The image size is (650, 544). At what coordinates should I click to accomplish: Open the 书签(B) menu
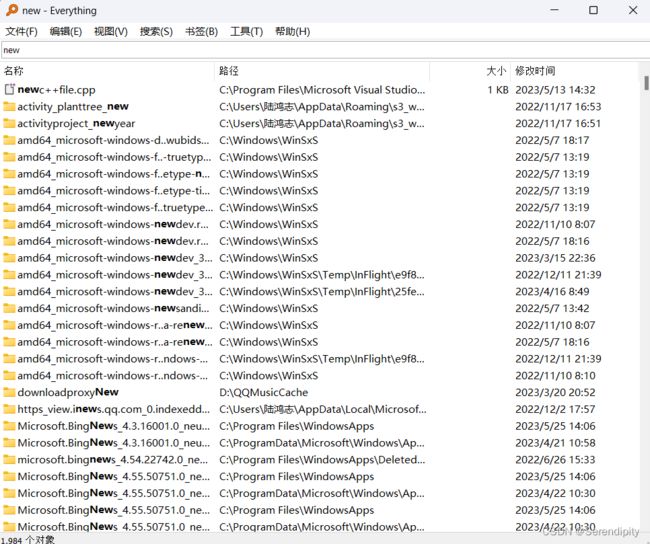pos(201,32)
